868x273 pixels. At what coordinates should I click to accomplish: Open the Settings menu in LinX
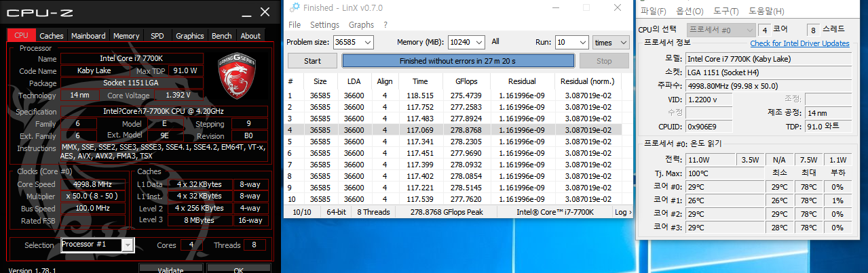click(x=324, y=24)
